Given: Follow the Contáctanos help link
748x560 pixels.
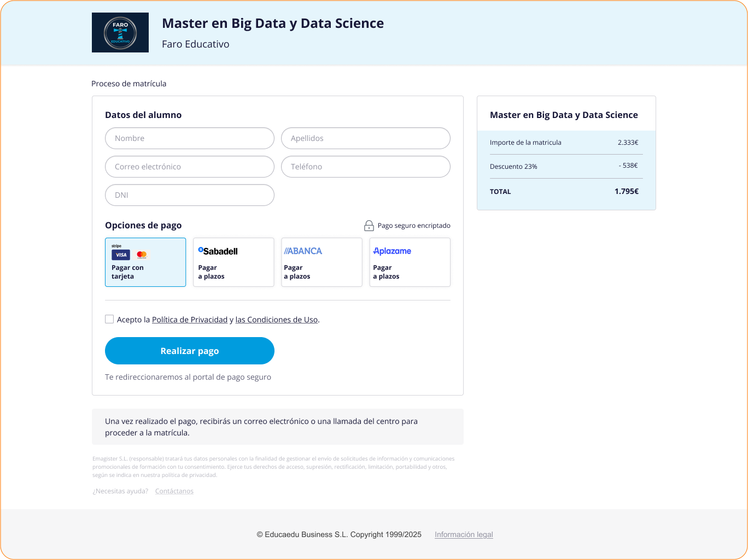Looking at the screenshot, I should [174, 491].
